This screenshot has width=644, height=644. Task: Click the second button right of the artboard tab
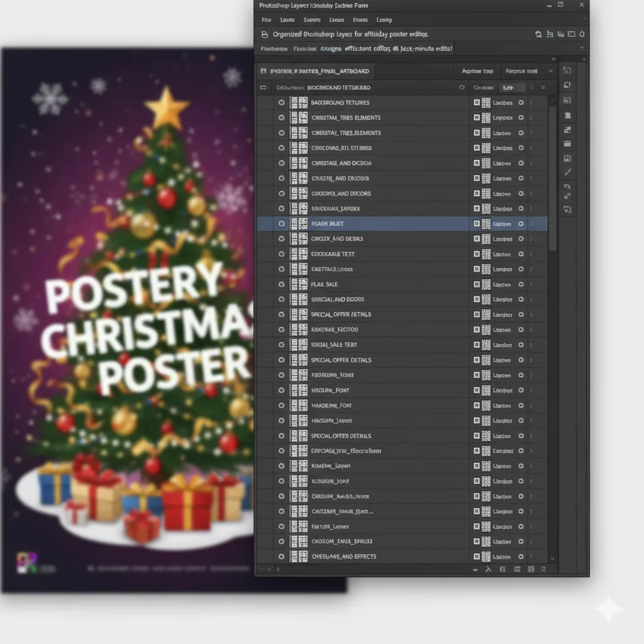[x=521, y=72]
